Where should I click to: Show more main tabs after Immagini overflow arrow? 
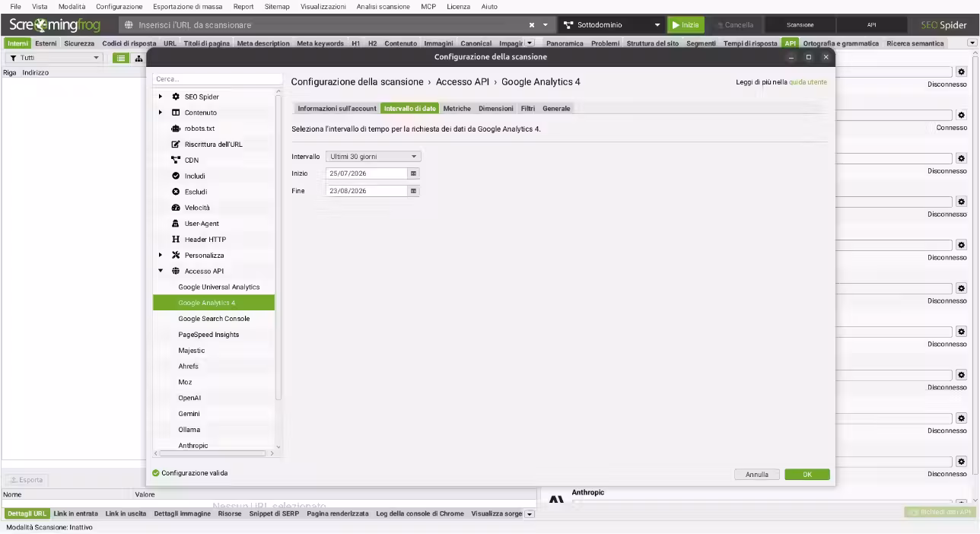pyautogui.click(x=530, y=43)
